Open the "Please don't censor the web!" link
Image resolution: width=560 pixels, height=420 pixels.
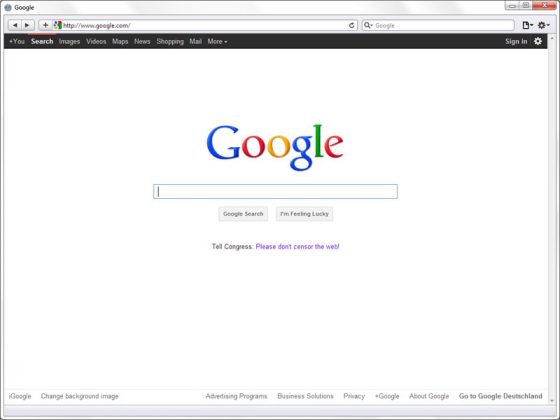click(x=298, y=246)
